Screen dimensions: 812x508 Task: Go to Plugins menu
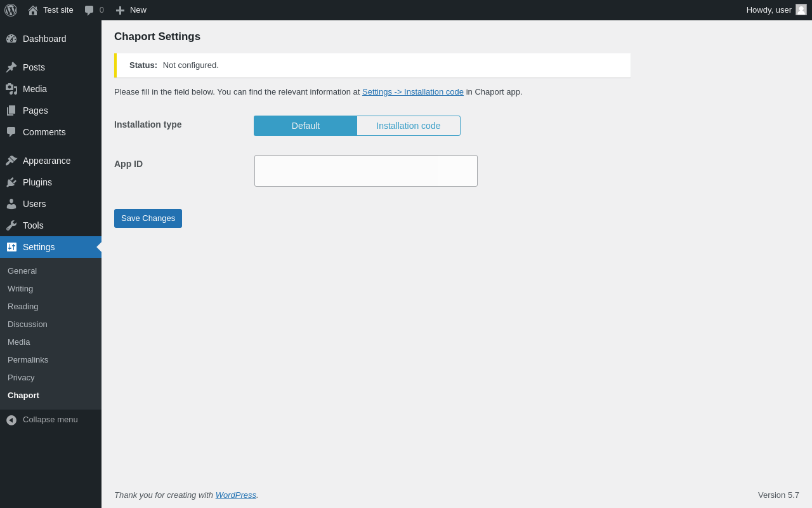tap(51, 182)
